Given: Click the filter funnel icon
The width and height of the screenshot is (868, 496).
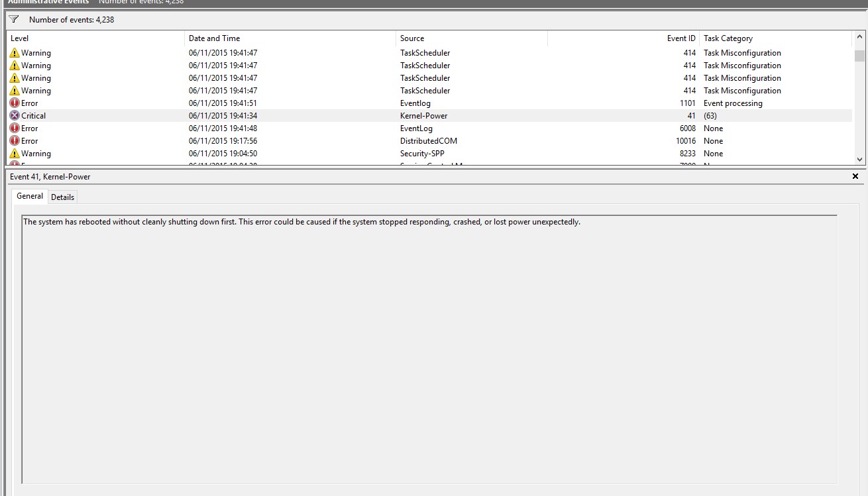Looking at the screenshot, I should click(14, 19).
